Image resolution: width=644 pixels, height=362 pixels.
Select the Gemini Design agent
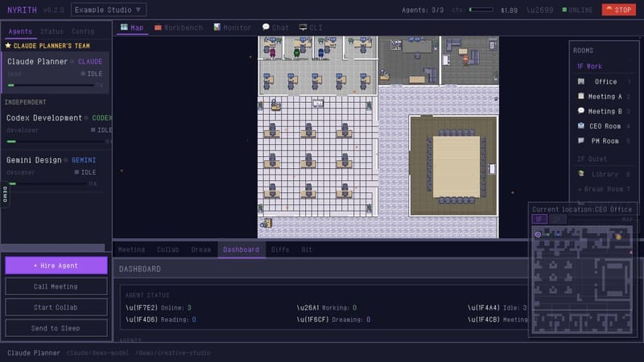pyautogui.click(x=53, y=171)
